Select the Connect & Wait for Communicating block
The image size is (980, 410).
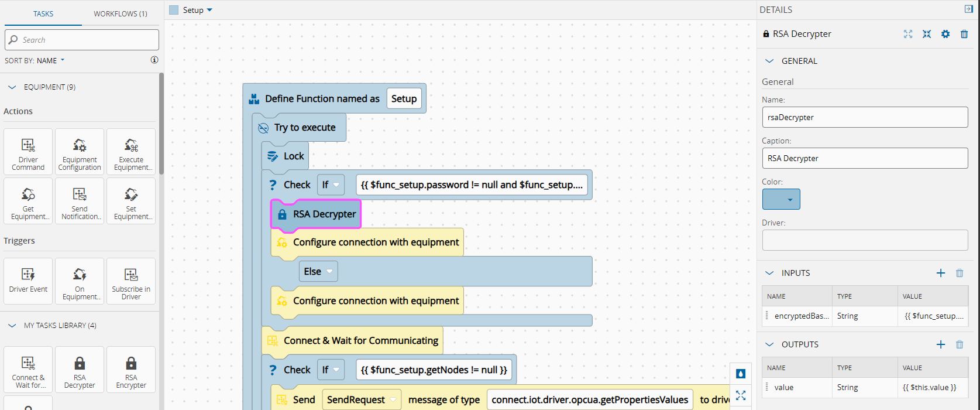[352, 340]
